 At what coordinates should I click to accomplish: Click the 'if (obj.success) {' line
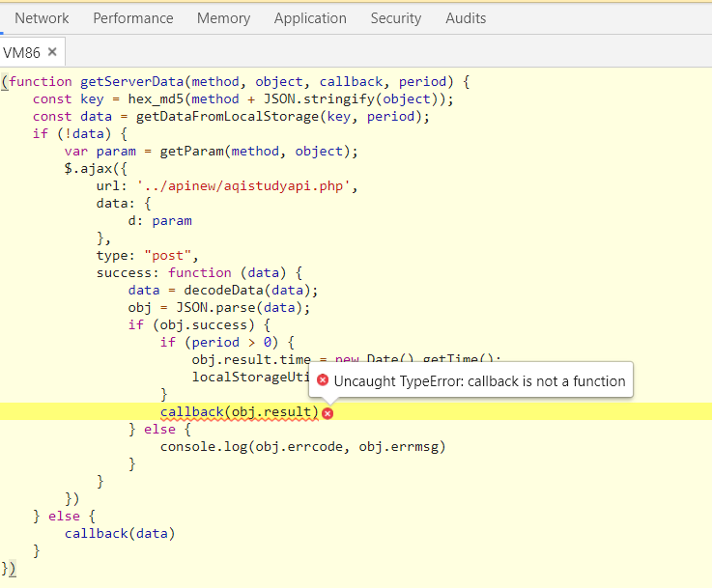pyautogui.click(x=199, y=324)
